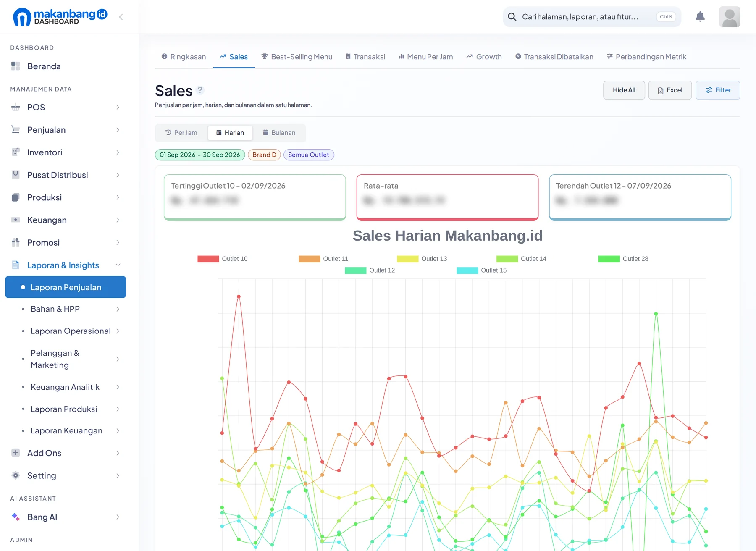Screen dimensions: 756x551
Task: Toggle Outlet 13 series in legend
Action: pyautogui.click(x=422, y=259)
